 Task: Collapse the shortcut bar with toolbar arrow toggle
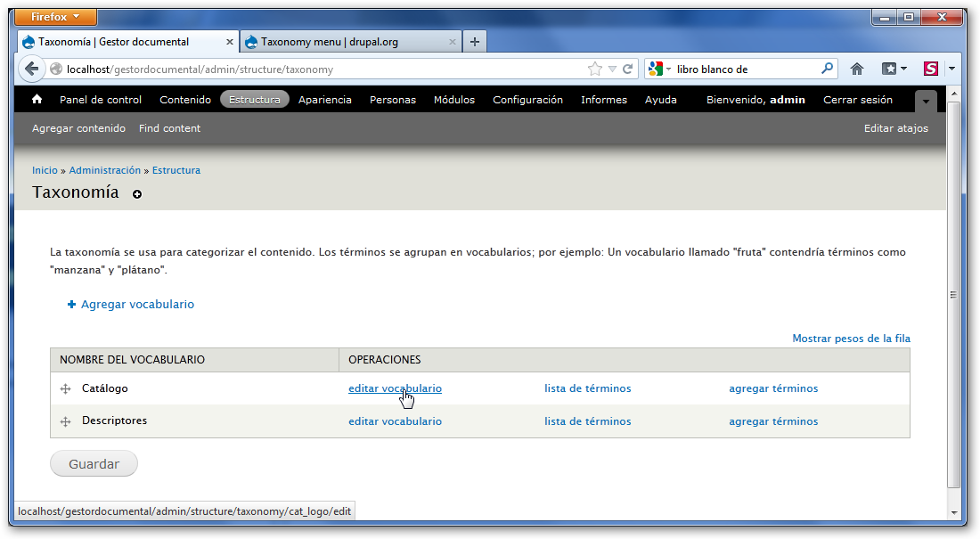(x=927, y=102)
